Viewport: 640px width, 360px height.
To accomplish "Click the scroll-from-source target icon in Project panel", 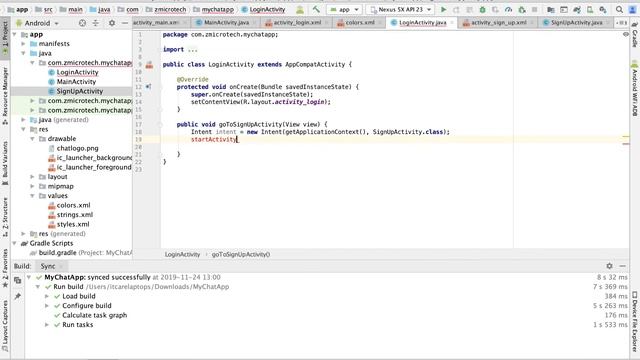I will (82, 23).
